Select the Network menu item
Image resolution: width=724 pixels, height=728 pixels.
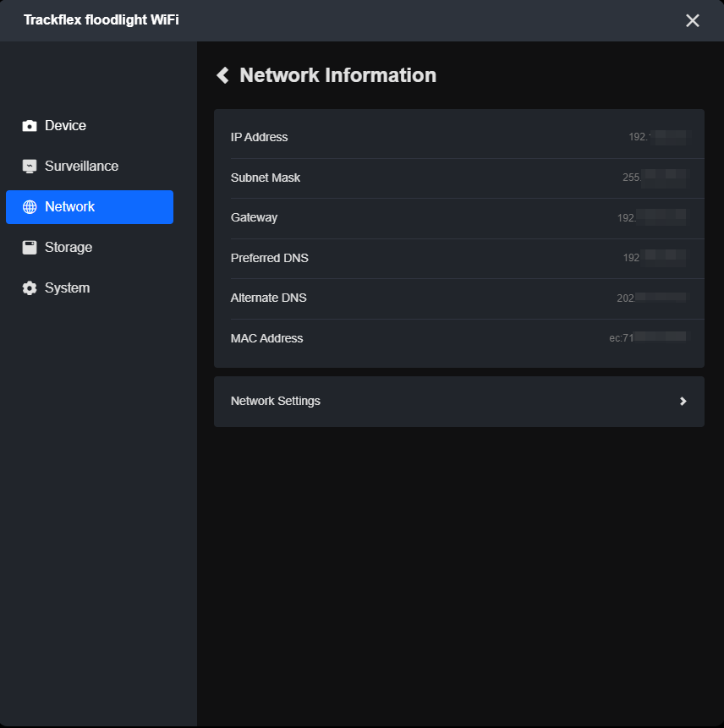90,207
